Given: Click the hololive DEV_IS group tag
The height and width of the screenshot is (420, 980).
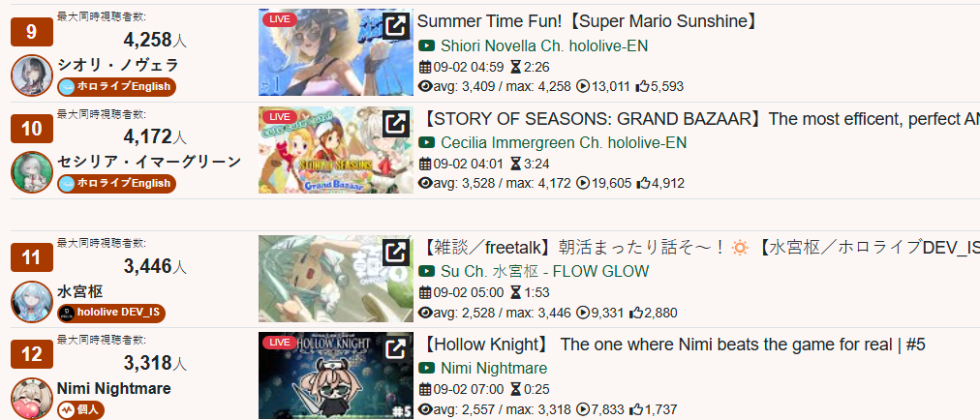Looking at the screenshot, I should click(x=111, y=314).
